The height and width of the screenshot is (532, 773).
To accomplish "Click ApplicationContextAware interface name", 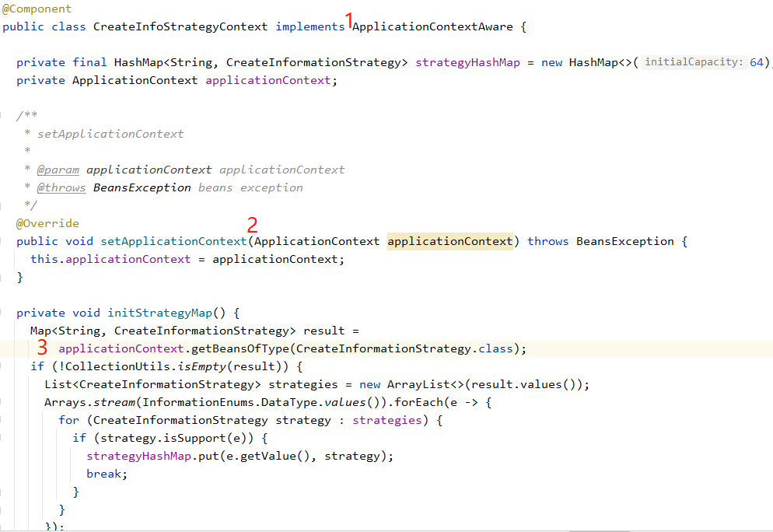I will coord(432,26).
